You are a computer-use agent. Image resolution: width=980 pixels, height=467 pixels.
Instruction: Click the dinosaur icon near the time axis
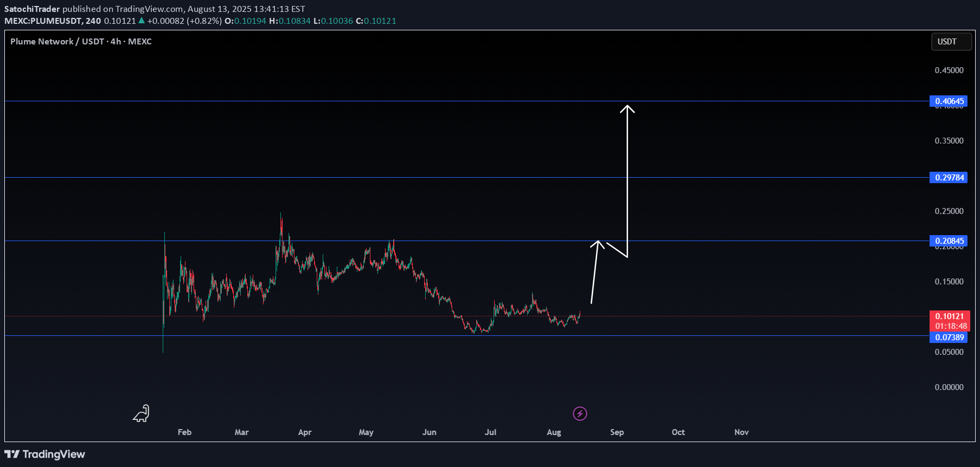(x=141, y=413)
